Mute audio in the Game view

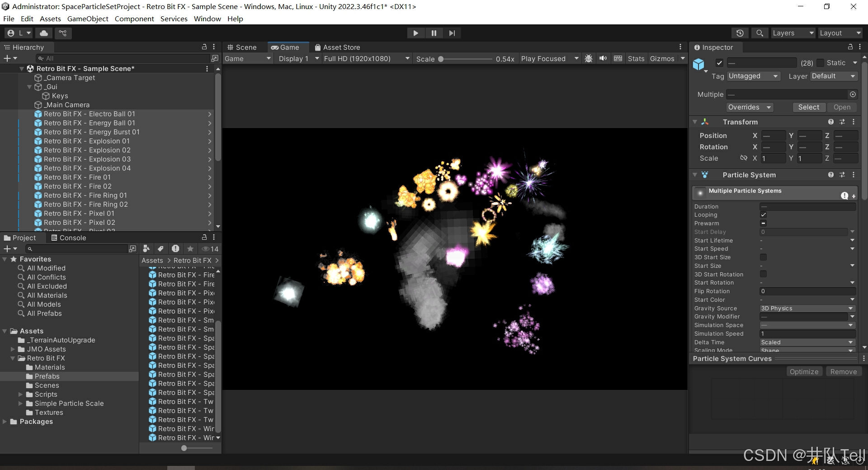[x=603, y=58]
